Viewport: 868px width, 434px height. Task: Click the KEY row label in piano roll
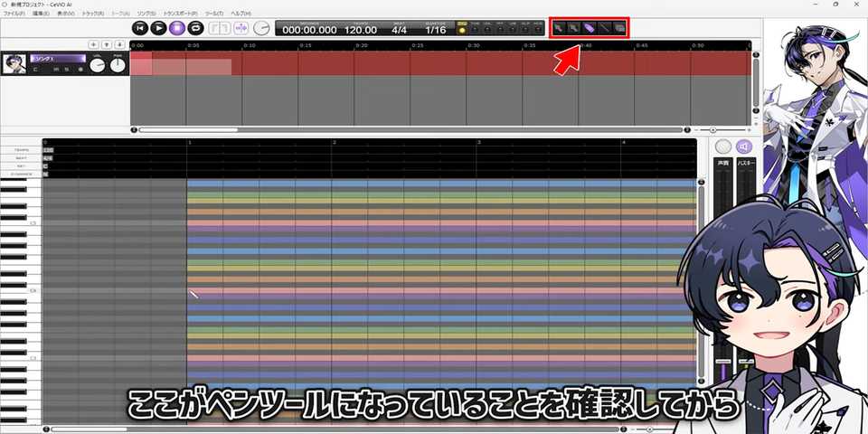point(21,166)
